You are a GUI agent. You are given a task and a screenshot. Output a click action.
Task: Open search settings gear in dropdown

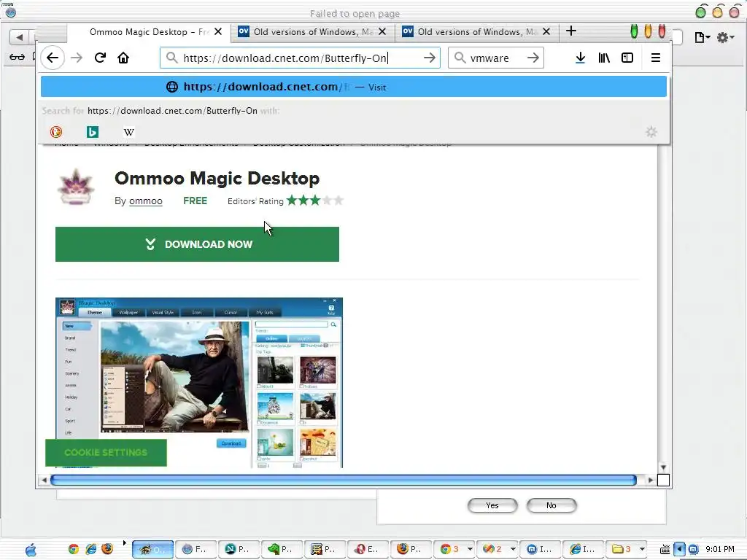pyautogui.click(x=651, y=132)
